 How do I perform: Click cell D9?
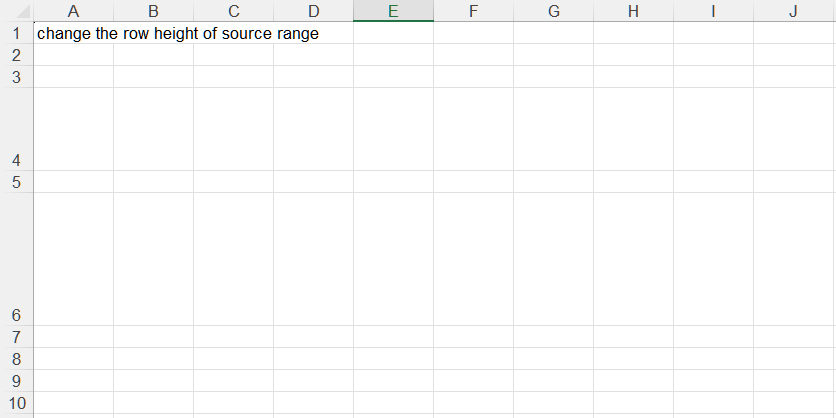tap(313, 381)
